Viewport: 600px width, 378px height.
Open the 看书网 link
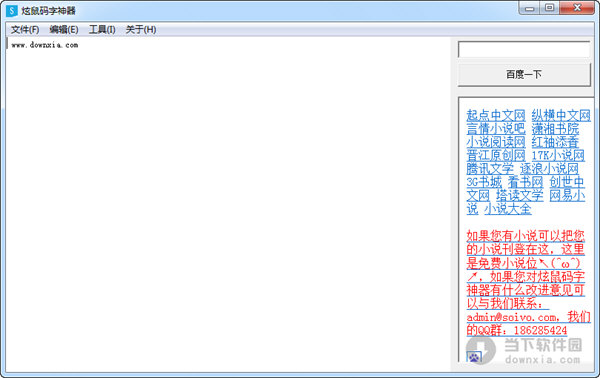(x=525, y=182)
